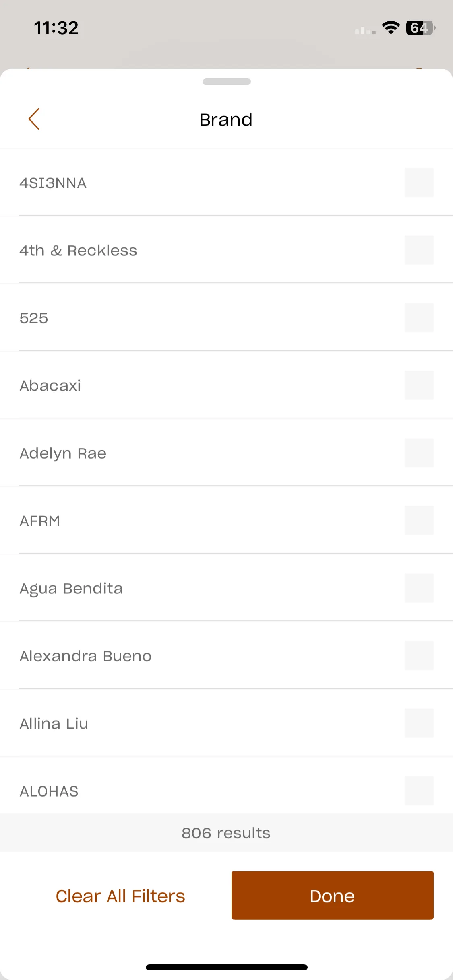Screen dimensions: 453x980
Task: Tick the Abacaxi brand checkbox
Action: tap(419, 385)
